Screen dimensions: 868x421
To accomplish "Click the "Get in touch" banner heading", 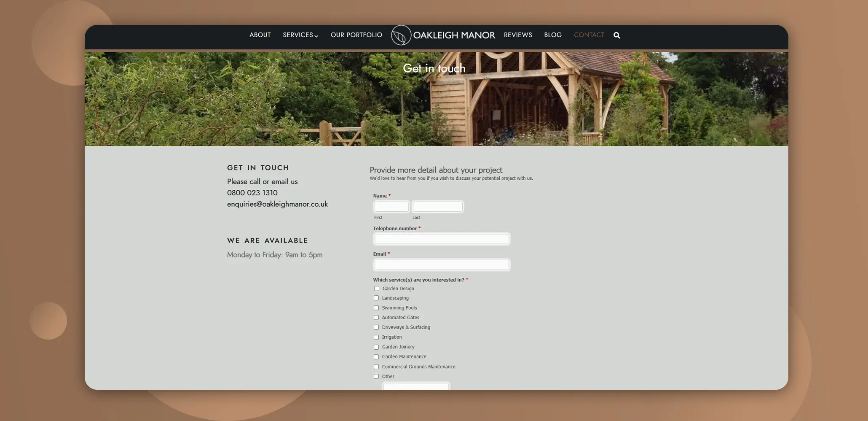I will 434,68.
